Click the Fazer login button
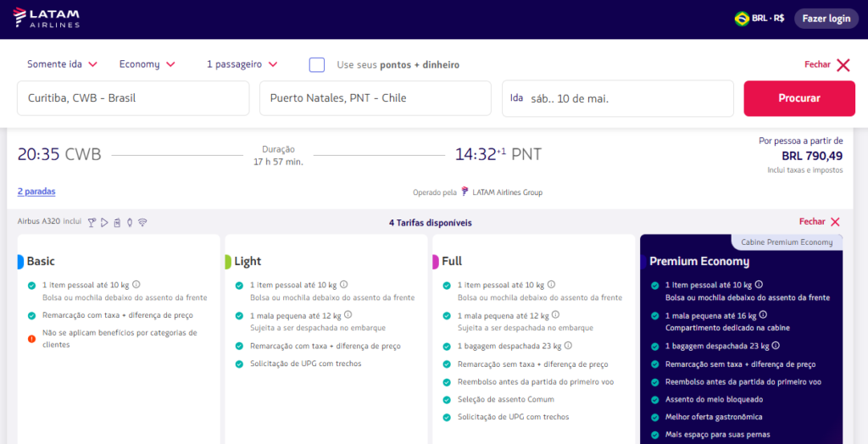Viewport: 868px width, 444px height. tap(826, 19)
